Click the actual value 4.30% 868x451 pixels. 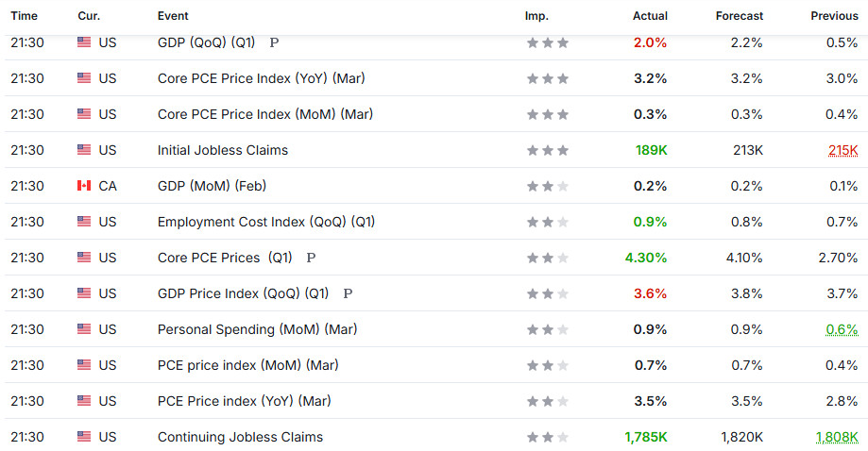tap(646, 258)
